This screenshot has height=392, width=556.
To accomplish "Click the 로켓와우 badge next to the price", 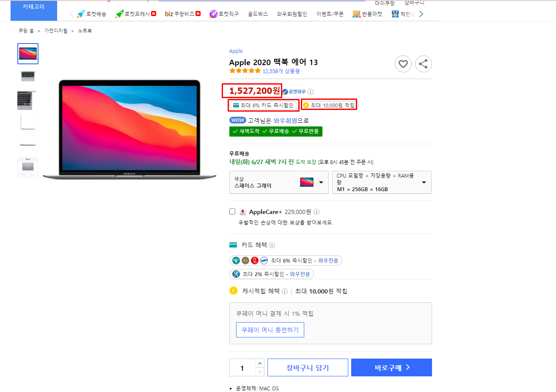I will (x=294, y=92).
